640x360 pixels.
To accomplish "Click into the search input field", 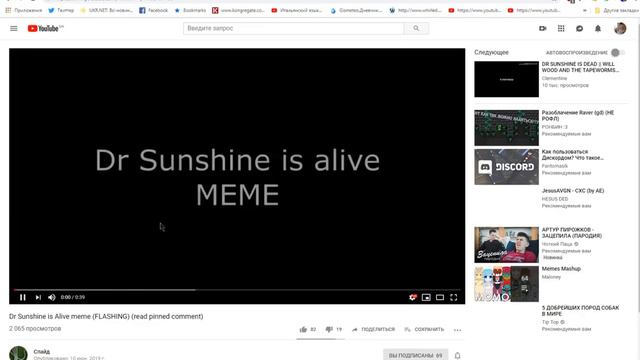I will click(x=293, y=28).
